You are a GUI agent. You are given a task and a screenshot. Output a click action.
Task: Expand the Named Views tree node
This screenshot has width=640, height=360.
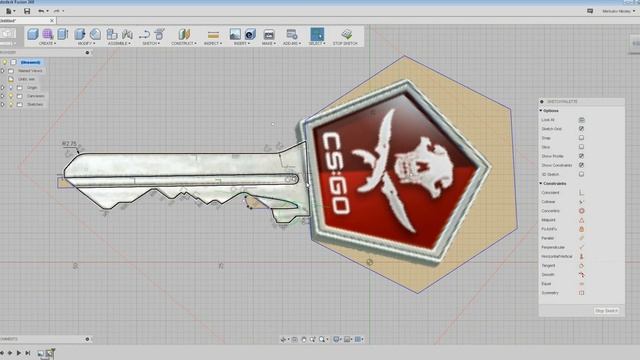pyautogui.click(x=2, y=71)
